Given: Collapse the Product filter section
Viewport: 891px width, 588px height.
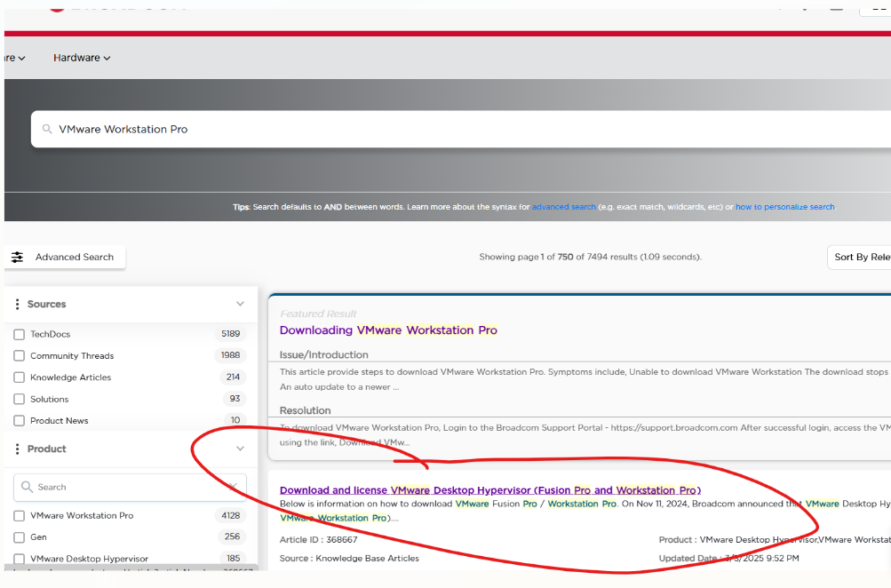Looking at the screenshot, I should pos(240,449).
